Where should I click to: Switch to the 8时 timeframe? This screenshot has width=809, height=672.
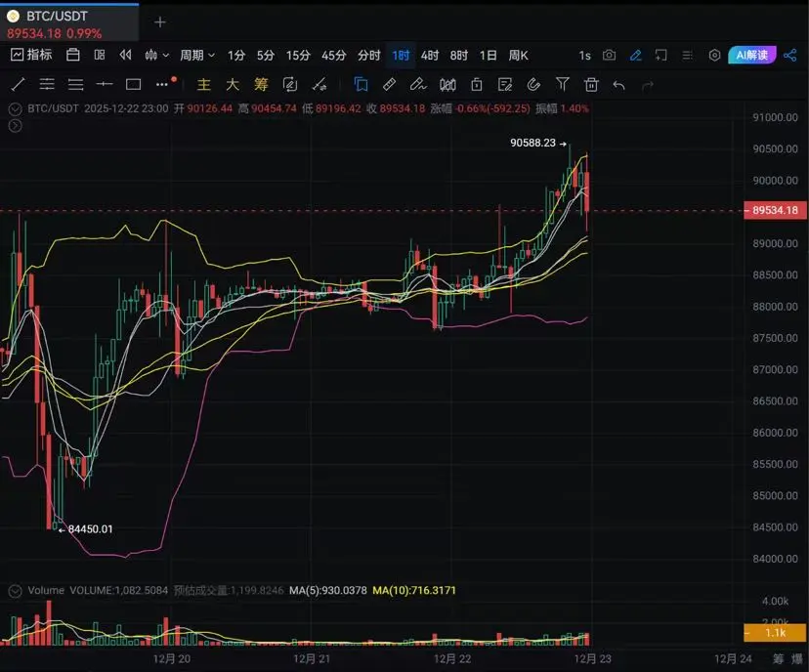pyautogui.click(x=458, y=55)
